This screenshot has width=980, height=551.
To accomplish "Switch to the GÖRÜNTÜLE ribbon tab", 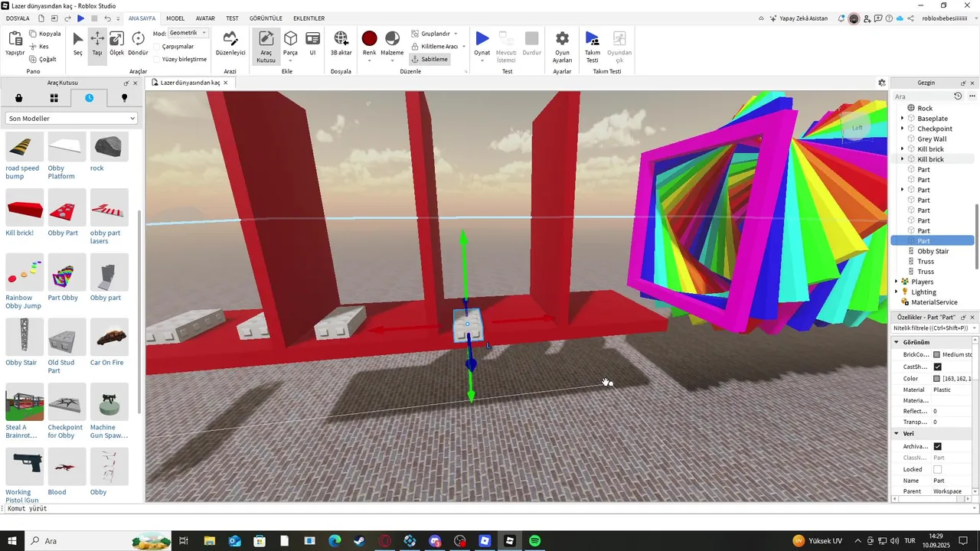I will point(266,18).
